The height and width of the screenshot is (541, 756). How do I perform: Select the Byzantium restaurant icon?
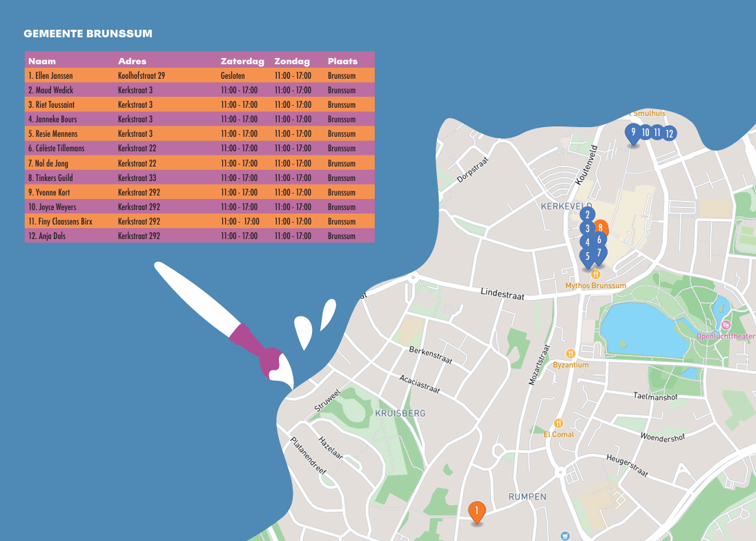click(x=571, y=354)
